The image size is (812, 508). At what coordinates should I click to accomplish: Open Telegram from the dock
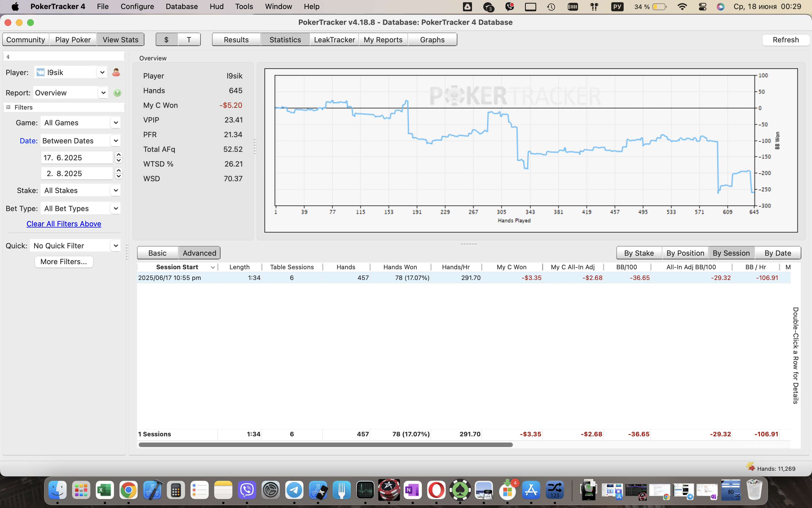tap(294, 490)
